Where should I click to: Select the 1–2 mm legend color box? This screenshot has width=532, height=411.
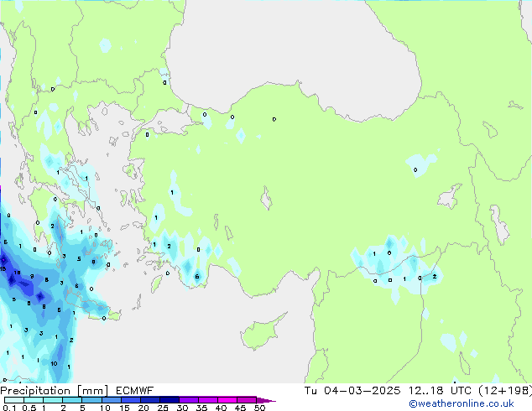click(53, 400)
